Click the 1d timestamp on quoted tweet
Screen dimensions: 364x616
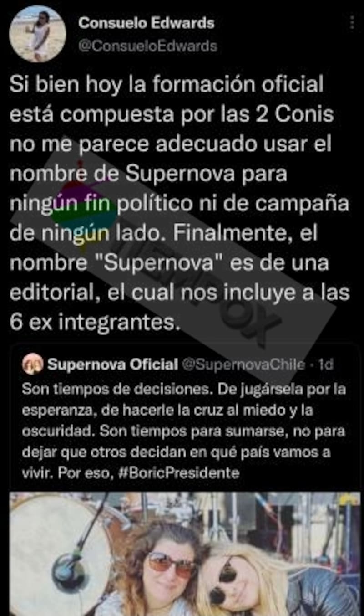click(x=326, y=364)
